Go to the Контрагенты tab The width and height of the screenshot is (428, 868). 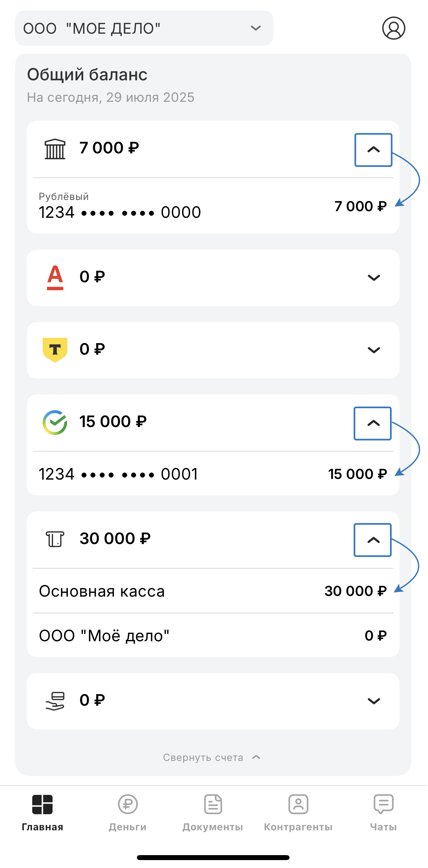pyautogui.click(x=298, y=812)
